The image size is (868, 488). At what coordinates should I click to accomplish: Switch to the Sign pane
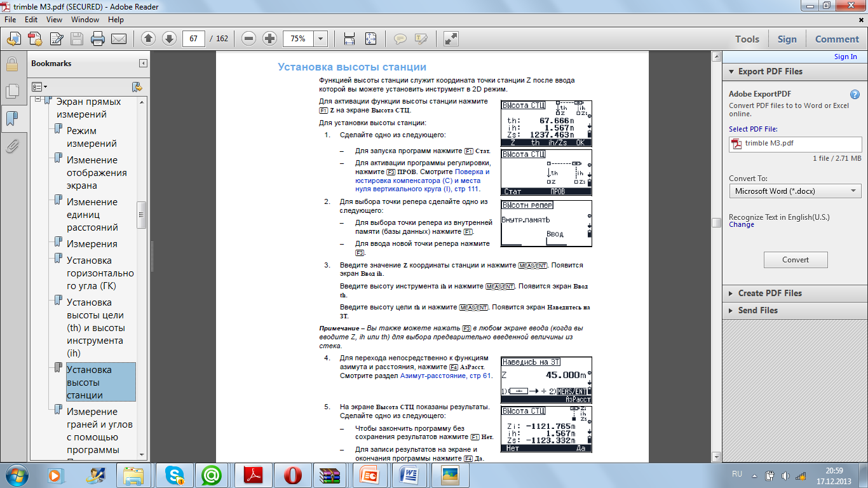787,39
